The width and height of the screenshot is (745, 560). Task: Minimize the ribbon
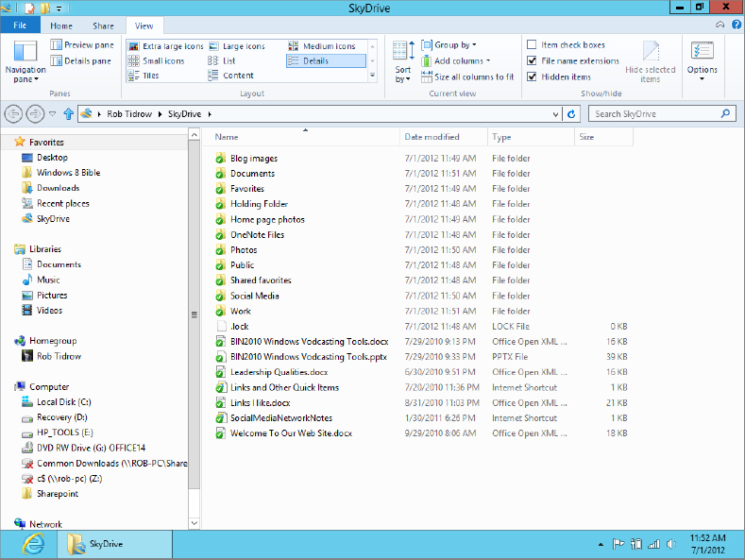coord(720,25)
